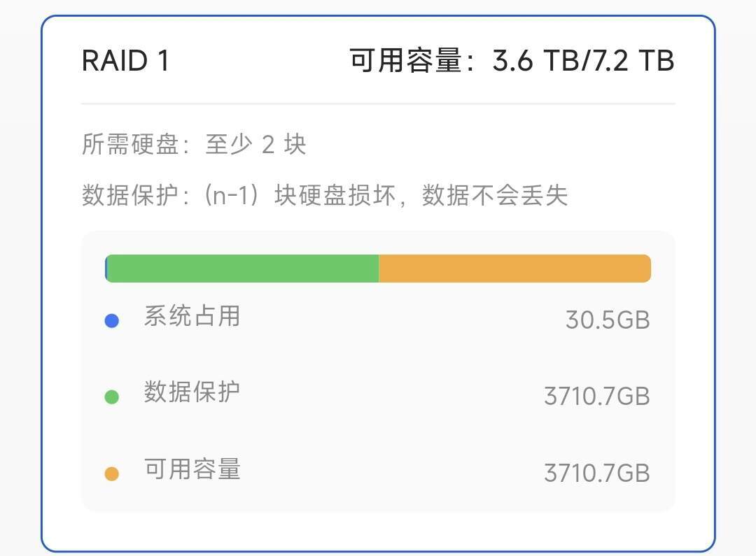Click the orange segment of capacity bar
This screenshot has height=556, width=756.
[x=514, y=269]
